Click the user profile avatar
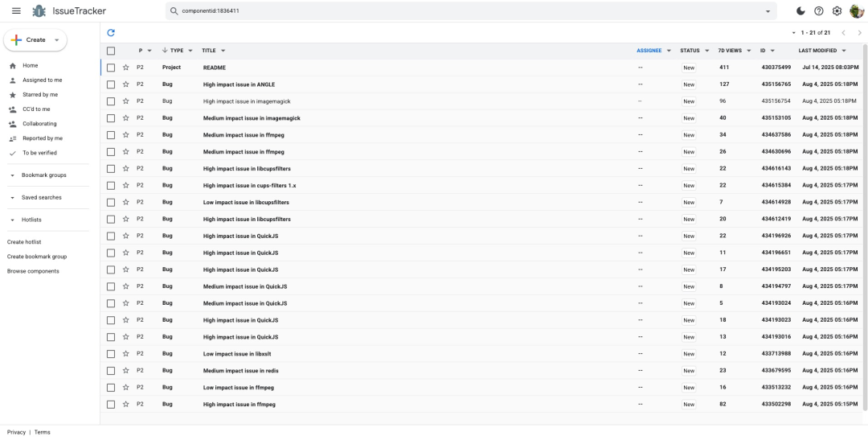The width and height of the screenshot is (868, 440). coord(857,11)
